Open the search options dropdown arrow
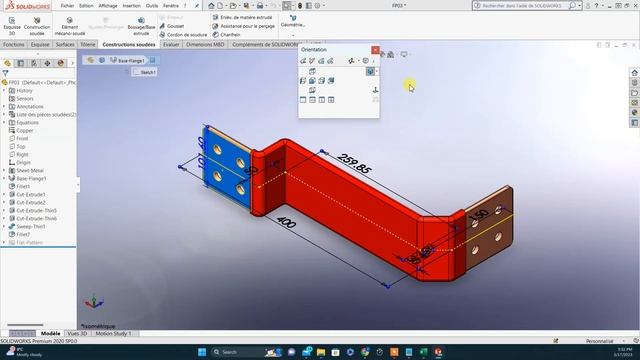This screenshot has height=360, width=640. click(579, 6)
